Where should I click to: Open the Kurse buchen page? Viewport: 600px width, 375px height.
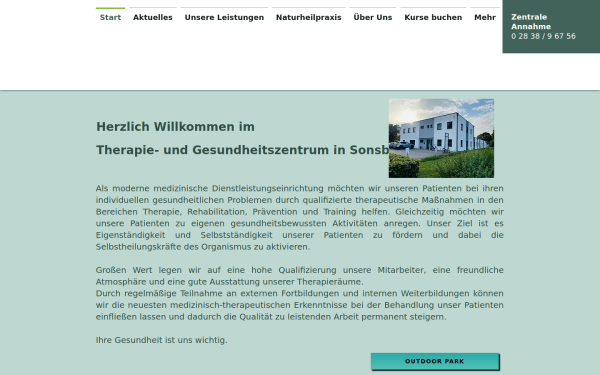433,17
